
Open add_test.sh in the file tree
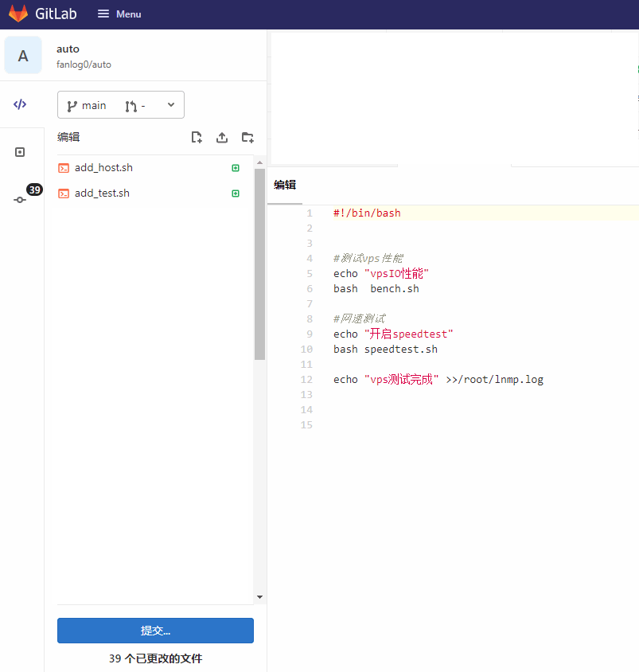pos(102,193)
